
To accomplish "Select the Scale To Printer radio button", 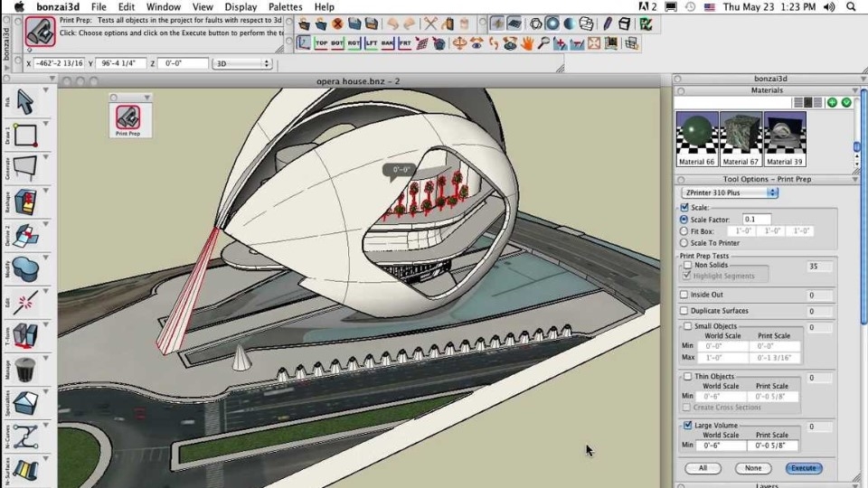I will 684,243.
